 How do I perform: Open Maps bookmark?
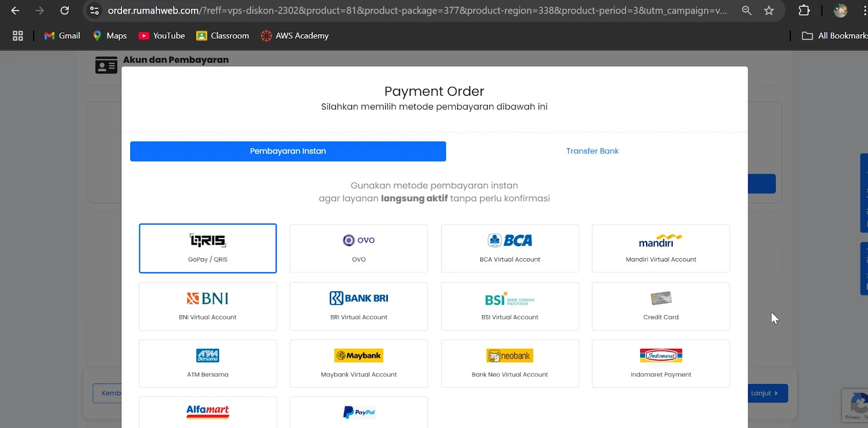pyautogui.click(x=110, y=36)
